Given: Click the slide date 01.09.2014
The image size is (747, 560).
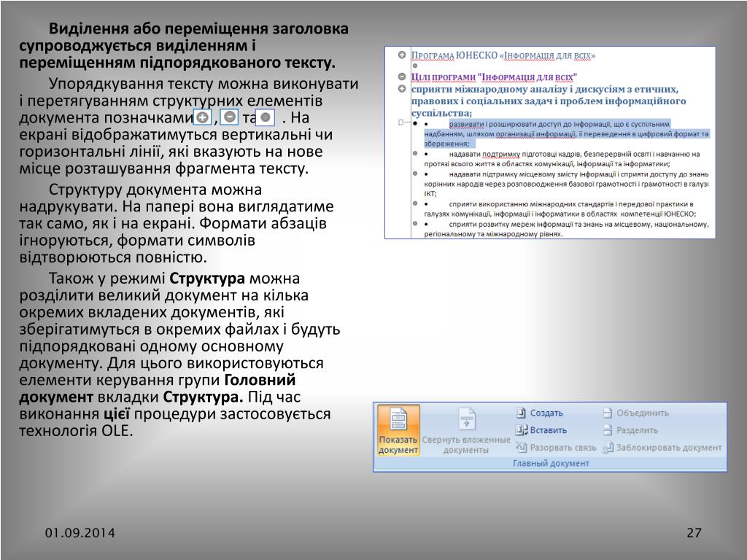Looking at the screenshot, I should (80, 532).
